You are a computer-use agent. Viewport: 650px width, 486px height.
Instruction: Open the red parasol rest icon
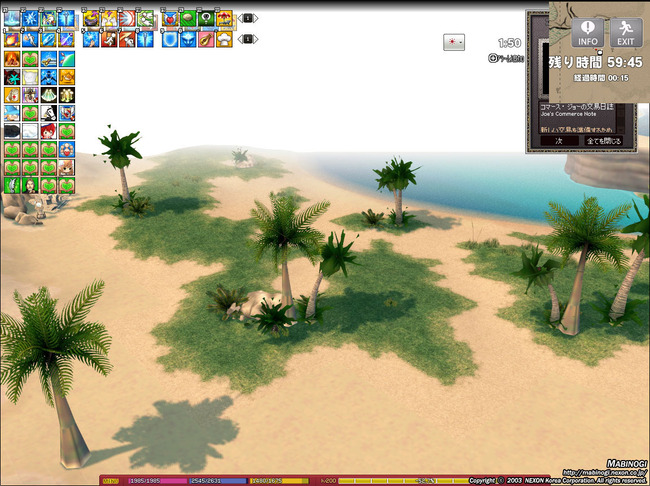coord(224,19)
